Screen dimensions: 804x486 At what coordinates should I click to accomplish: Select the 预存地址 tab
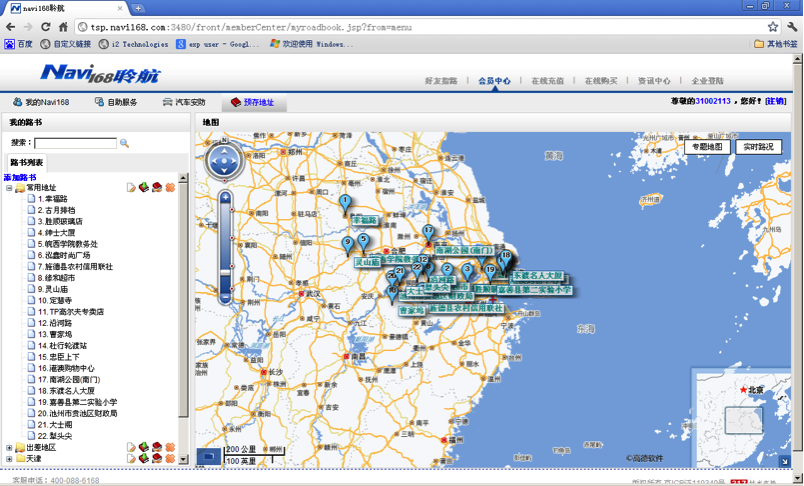[253, 102]
